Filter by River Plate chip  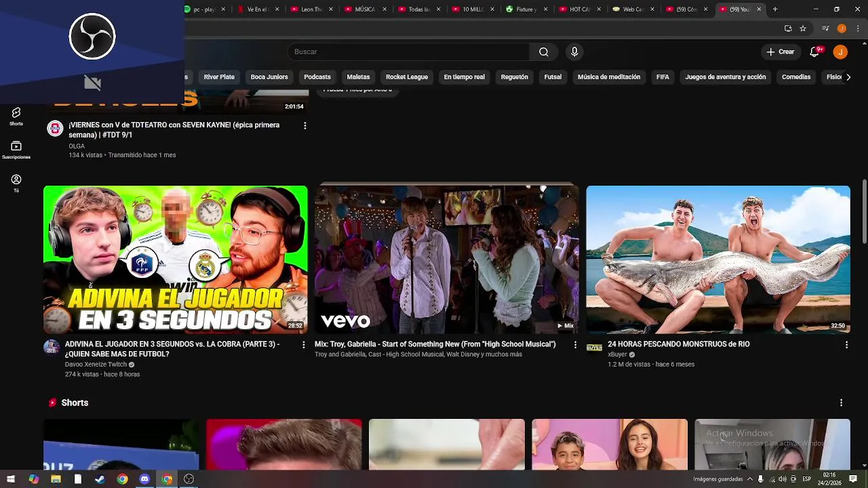pos(219,77)
